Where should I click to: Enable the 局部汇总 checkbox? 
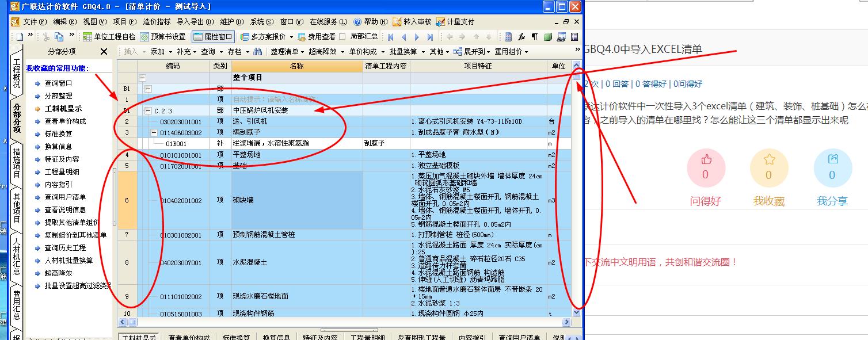point(342,37)
